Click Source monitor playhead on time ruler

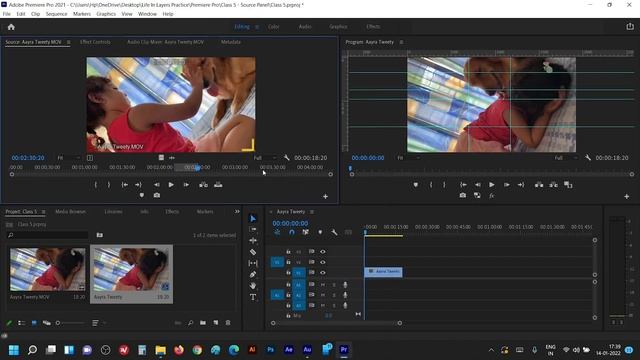pos(198,168)
